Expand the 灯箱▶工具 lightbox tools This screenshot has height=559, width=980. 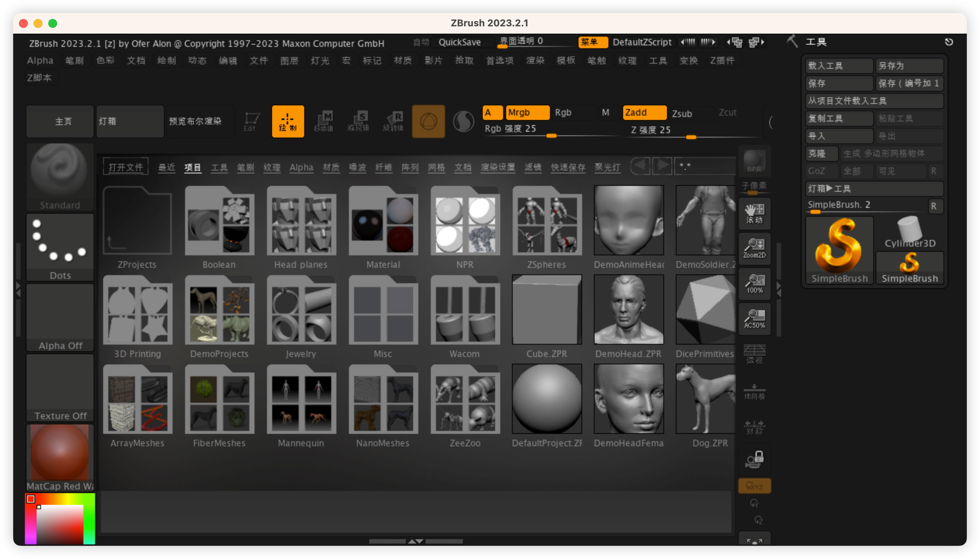click(x=874, y=188)
